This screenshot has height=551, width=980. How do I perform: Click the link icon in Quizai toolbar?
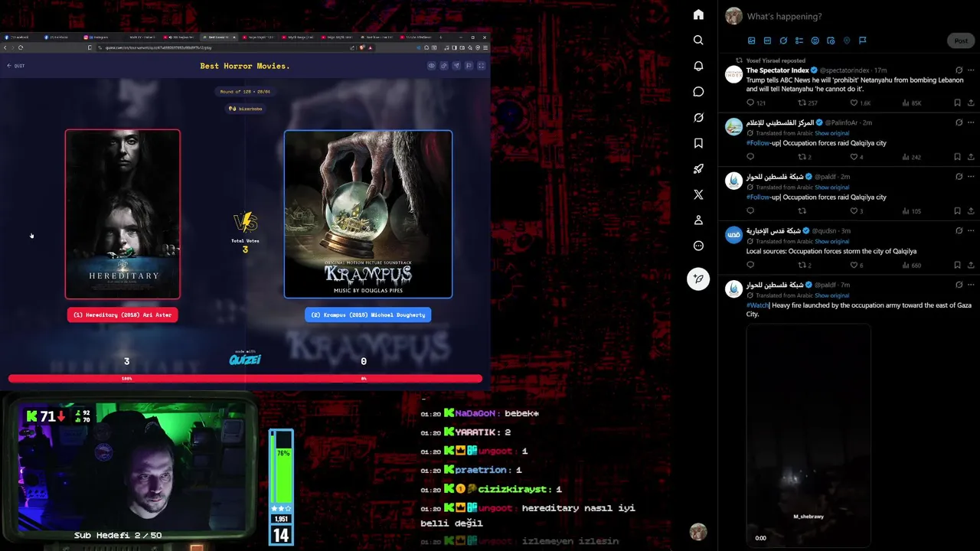(x=443, y=66)
